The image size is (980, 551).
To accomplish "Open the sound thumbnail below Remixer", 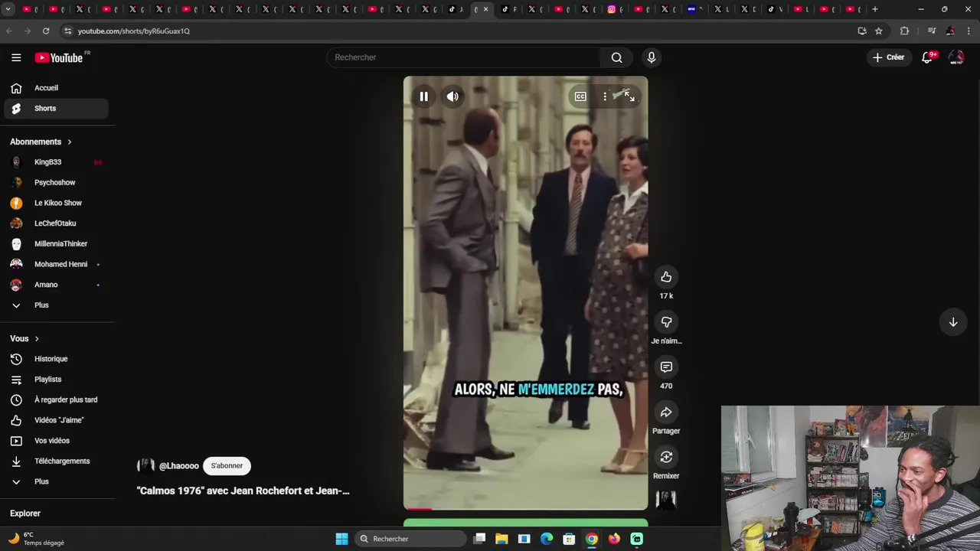I will point(666,500).
